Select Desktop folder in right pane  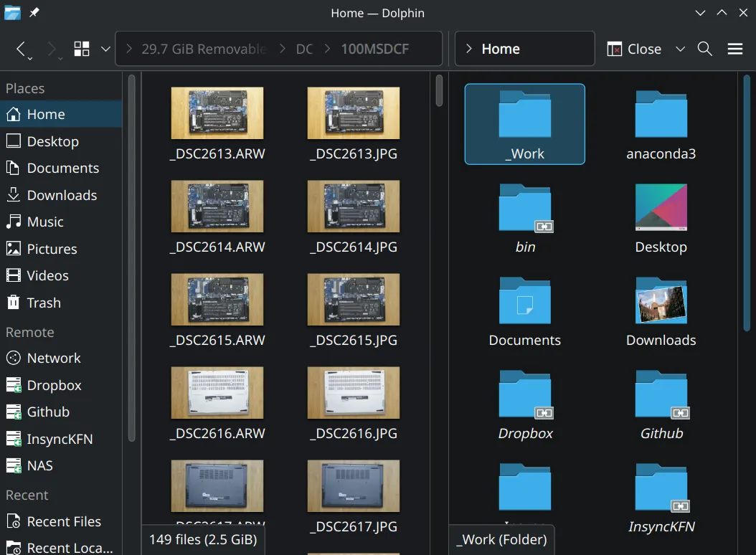point(661,207)
